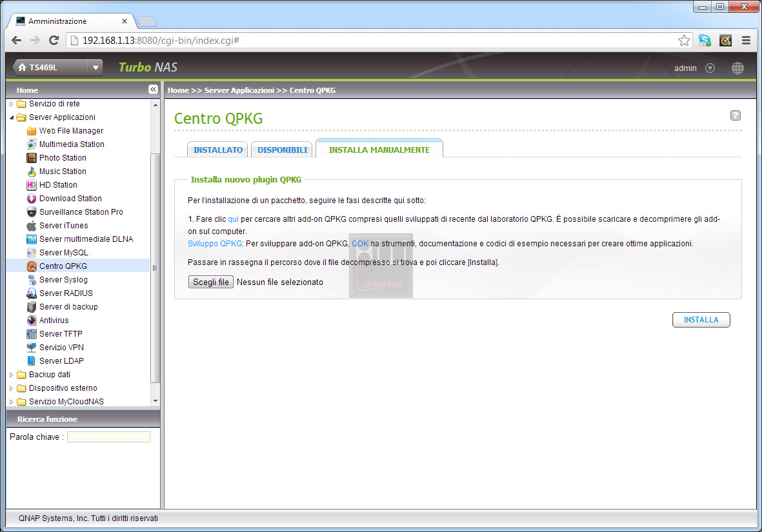Go back in browser history
The width and height of the screenshot is (762, 532).
tap(16, 41)
